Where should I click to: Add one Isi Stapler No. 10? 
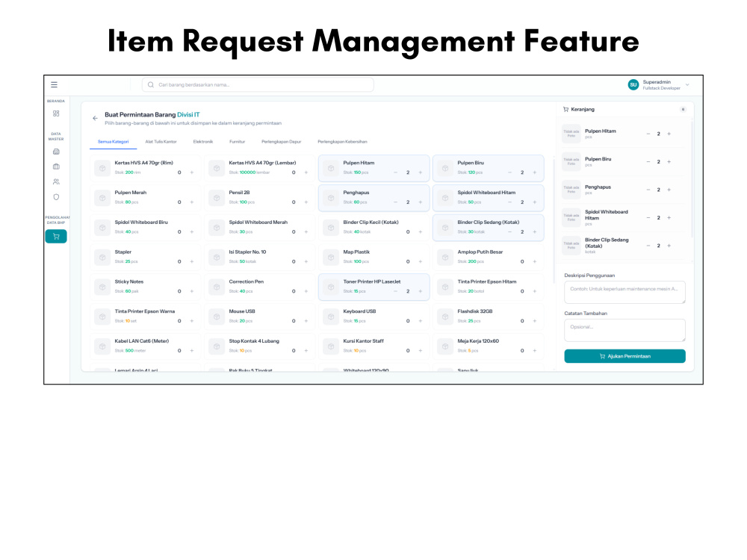pyautogui.click(x=306, y=261)
